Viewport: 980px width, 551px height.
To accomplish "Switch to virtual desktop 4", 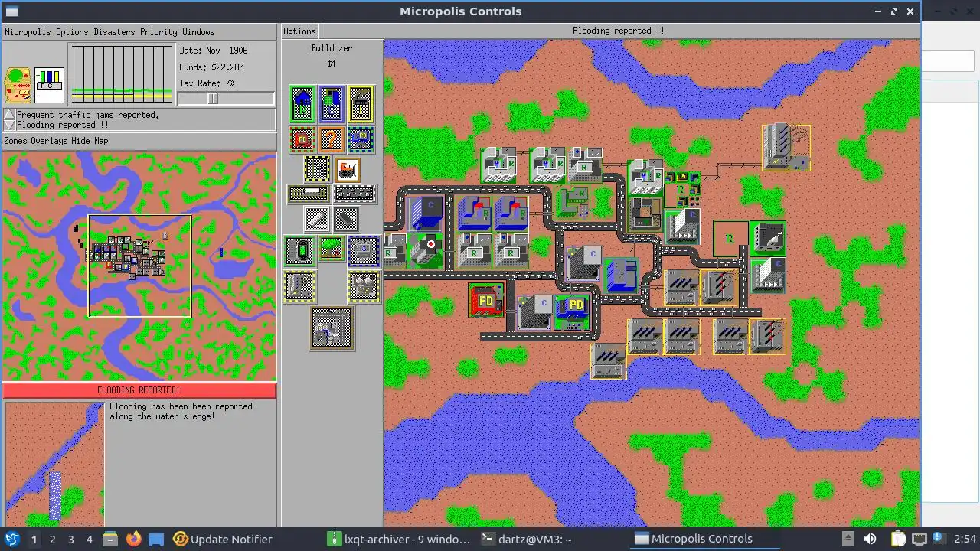I will 89,539.
